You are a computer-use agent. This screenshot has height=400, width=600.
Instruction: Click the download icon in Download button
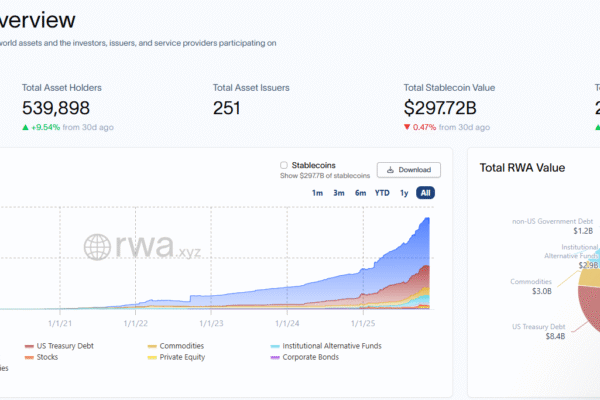[x=391, y=170]
